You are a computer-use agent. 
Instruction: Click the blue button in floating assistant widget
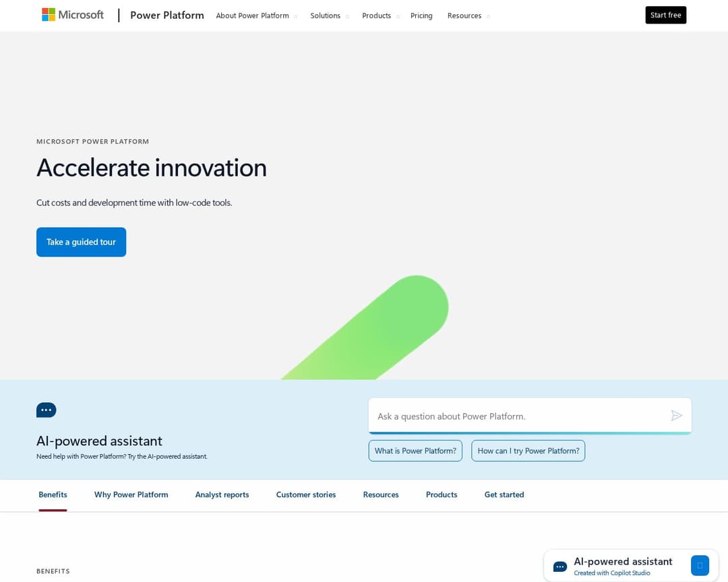pyautogui.click(x=700, y=565)
